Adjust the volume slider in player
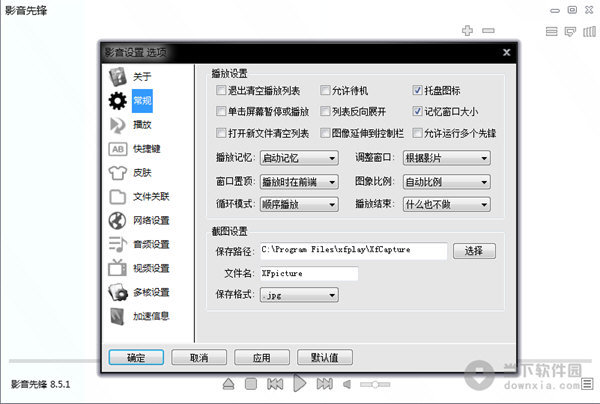This screenshot has width=600, height=404. pos(375,384)
